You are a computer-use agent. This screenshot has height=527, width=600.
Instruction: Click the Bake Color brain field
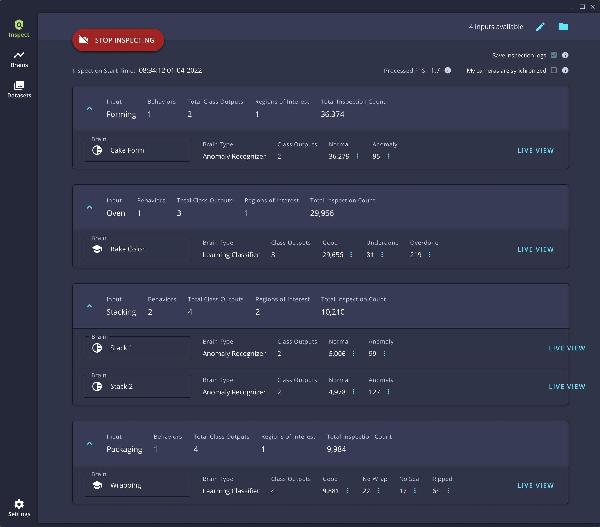(x=137, y=249)
